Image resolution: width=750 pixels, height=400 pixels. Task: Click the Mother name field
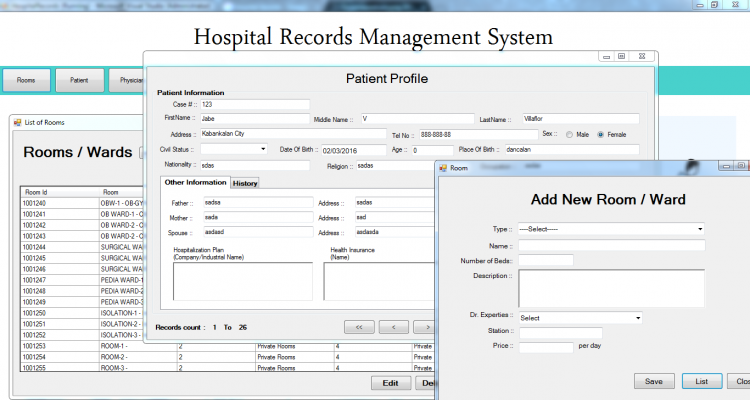258,217
